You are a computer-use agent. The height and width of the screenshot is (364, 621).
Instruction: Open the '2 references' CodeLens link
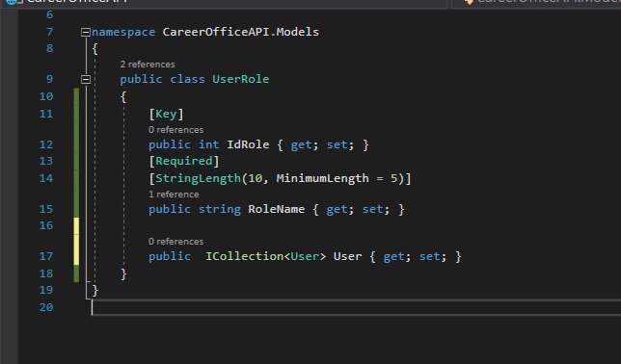coord(148,65)
